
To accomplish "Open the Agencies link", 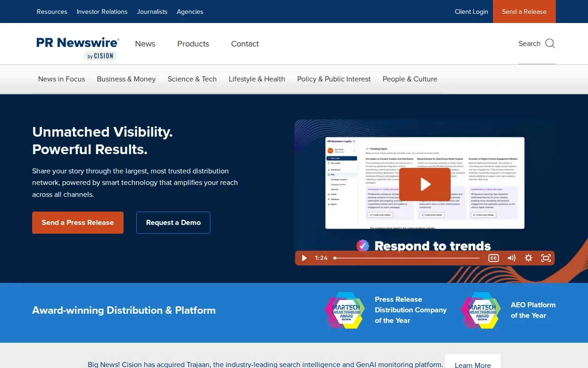I will point(190,11).
